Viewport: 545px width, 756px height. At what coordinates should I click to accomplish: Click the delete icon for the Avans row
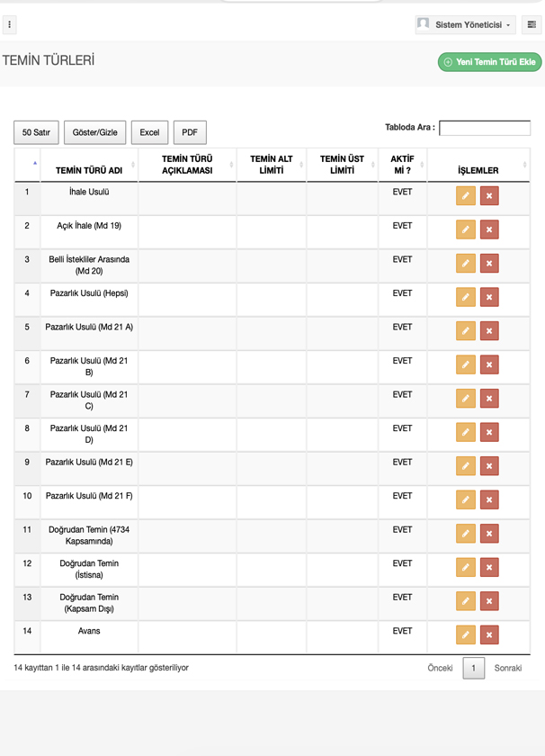pyautogui.click(x=489, y=634)
